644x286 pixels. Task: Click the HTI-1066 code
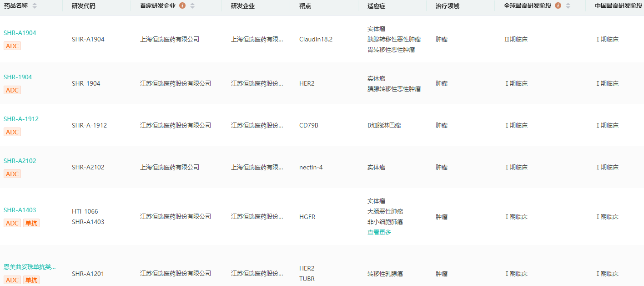[85, 211]
